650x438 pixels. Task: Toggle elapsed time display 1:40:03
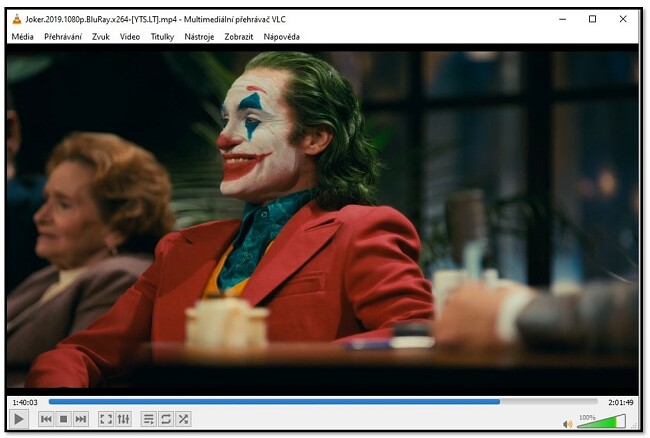pyautogui.click(x=25, y=402)
